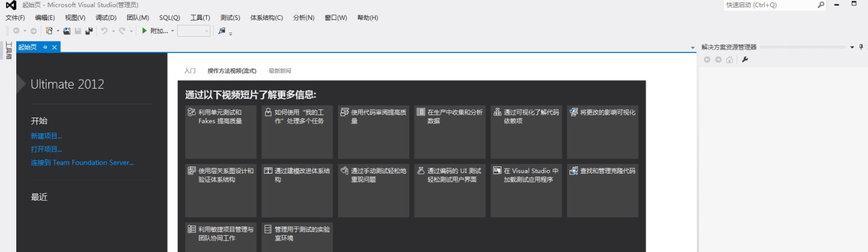Open the Navigate Backward history dropdown
The height and width of the screenshot is (252, 868).
tap(25, 31)
